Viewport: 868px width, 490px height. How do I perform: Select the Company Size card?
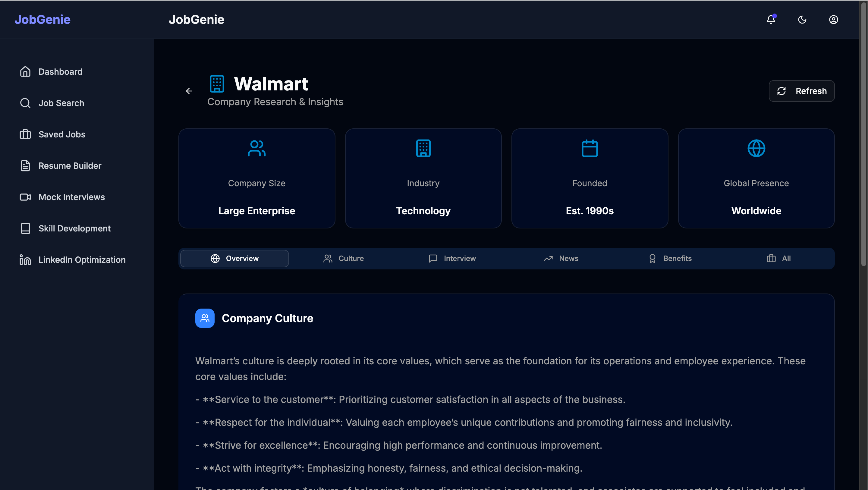pos(257,179)
